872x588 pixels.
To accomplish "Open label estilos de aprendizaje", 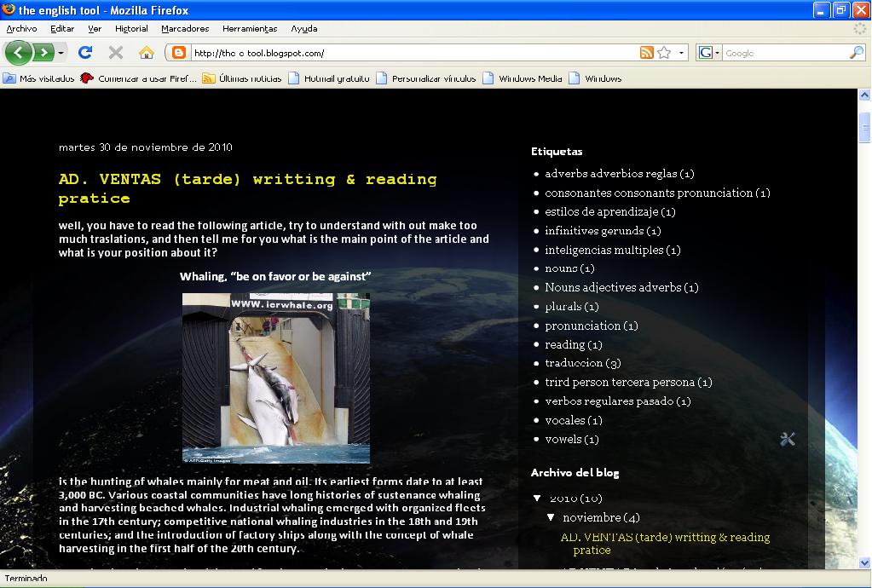I will pos(602,211).
